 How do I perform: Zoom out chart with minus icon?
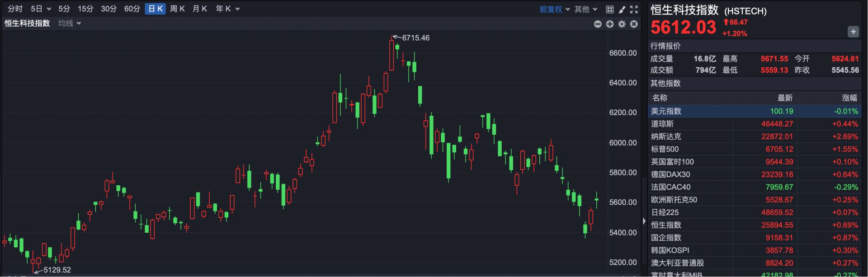tap(598, 24)
